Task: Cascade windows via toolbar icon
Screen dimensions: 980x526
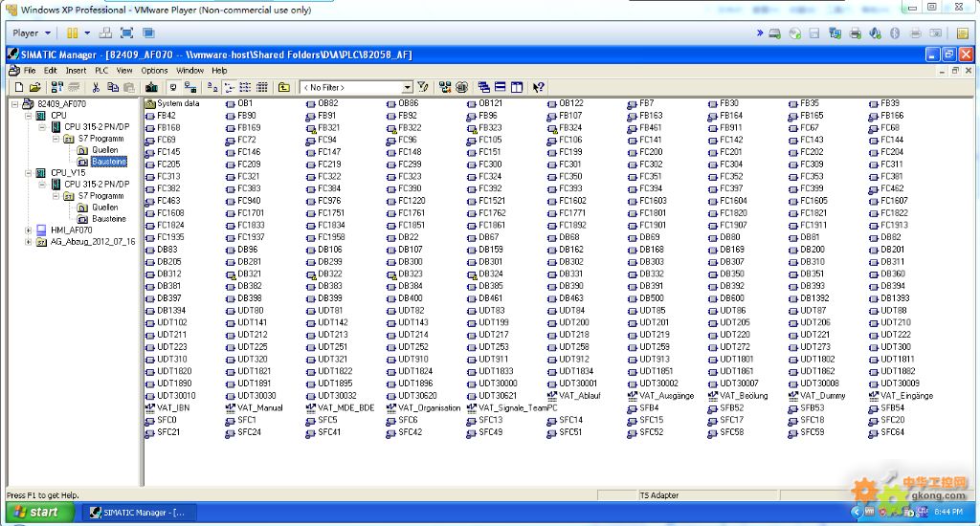Action: pos(483,87)
